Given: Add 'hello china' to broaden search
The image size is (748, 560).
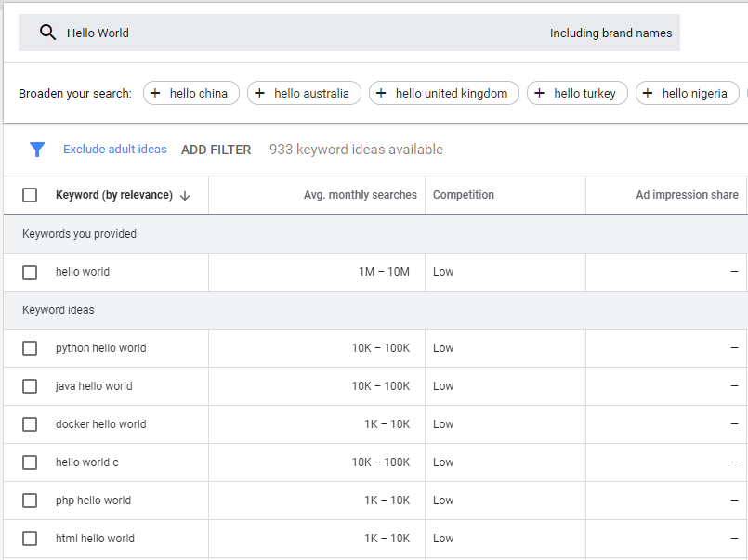Looking at the screenshot, I should 190,93.
